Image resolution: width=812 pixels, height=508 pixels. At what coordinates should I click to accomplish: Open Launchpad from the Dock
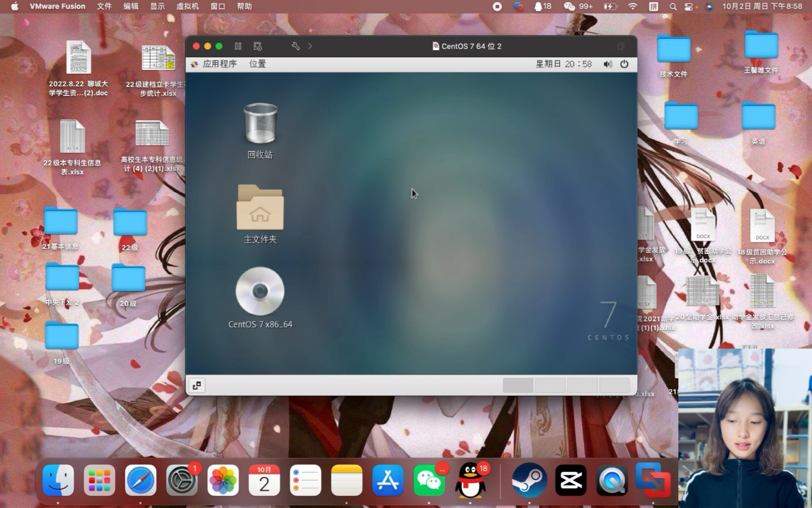click(x=99, y=480)
